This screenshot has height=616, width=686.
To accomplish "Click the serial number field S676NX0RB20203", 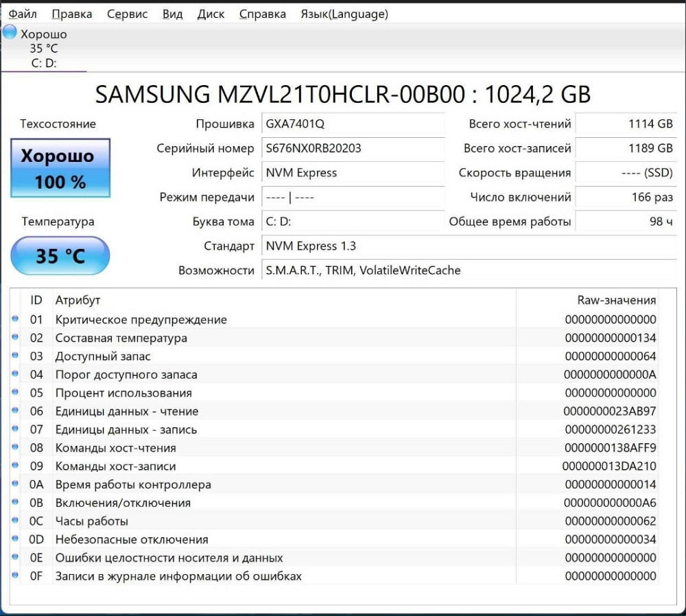I will click(x=353, y=149).
